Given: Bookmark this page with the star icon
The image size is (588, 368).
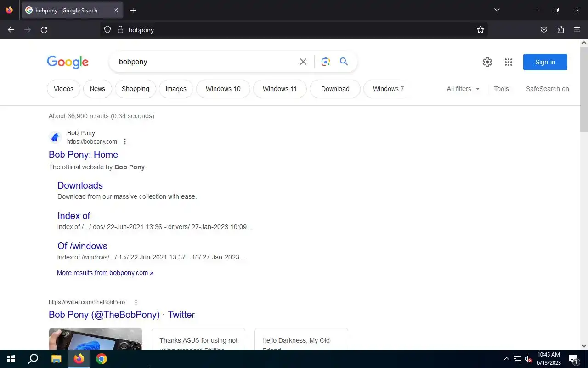Looking at the screenshot, I should click(x=481, y=30).
